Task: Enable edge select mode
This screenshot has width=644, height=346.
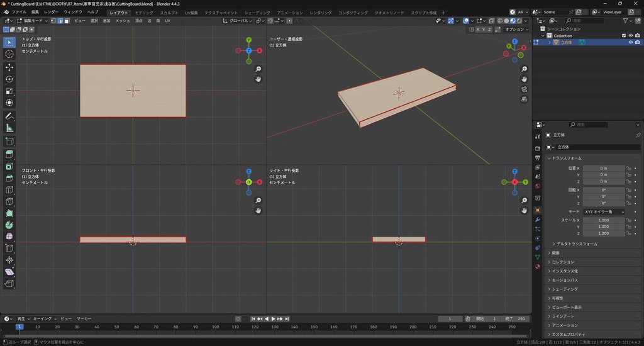Action: click(60, 21)
